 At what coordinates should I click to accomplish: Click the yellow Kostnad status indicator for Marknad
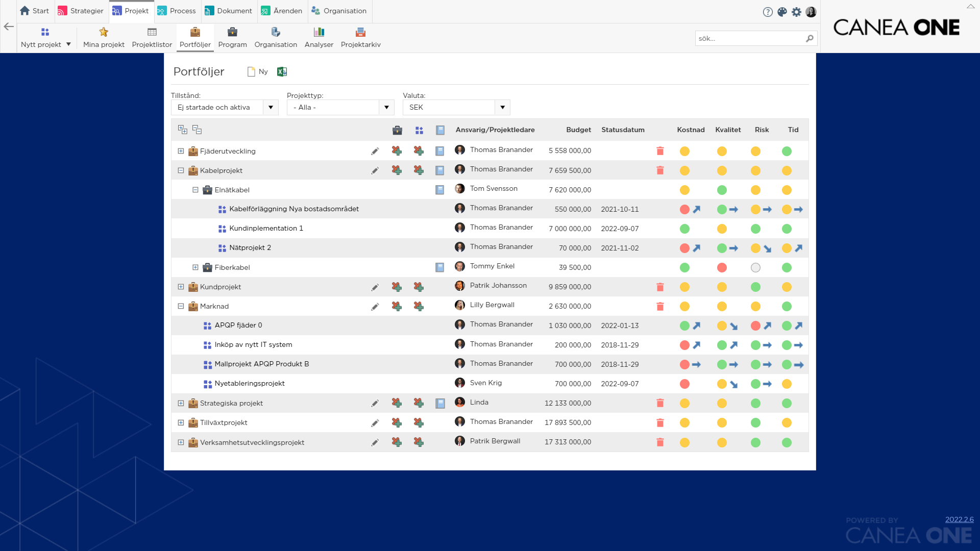tap(684, 306)
